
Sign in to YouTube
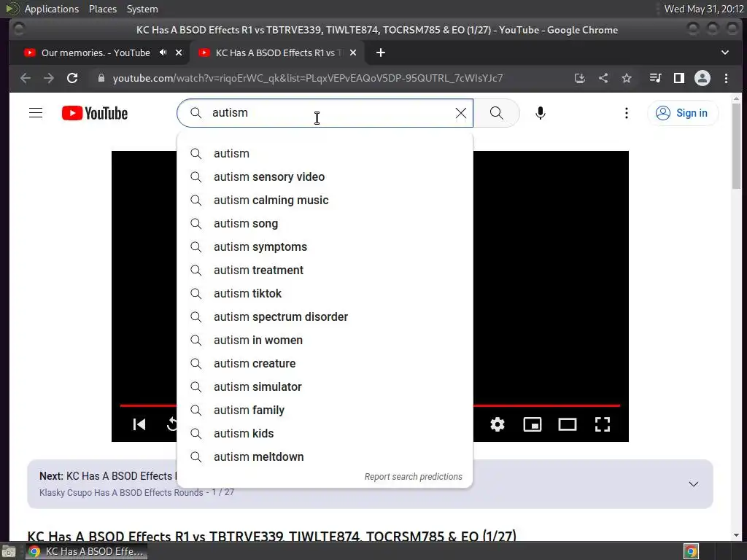click(682, 113)
